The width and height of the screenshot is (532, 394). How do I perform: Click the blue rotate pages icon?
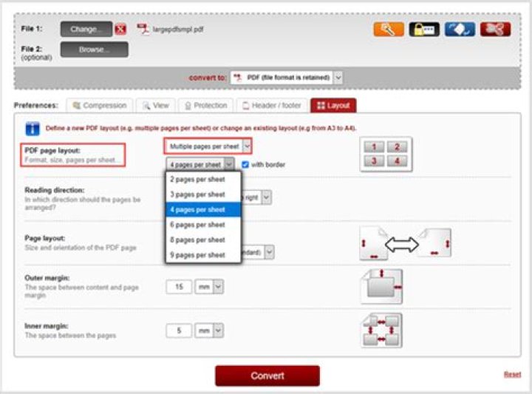click(x=460, y=30)
